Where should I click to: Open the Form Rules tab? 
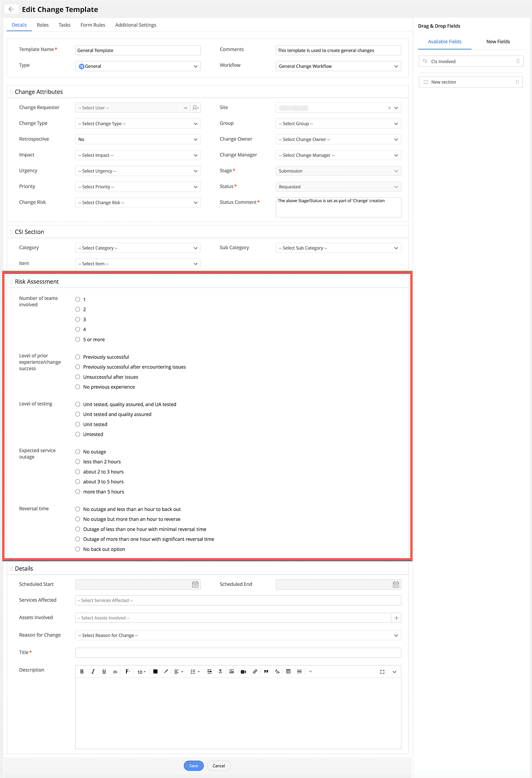[x=93, y=25]
